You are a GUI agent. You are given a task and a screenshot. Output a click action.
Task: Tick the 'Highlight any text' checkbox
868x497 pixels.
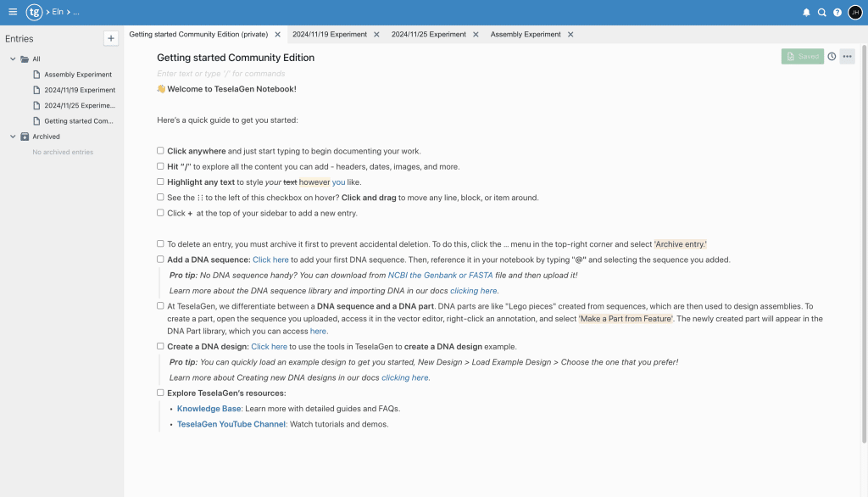tap(160, 181)
